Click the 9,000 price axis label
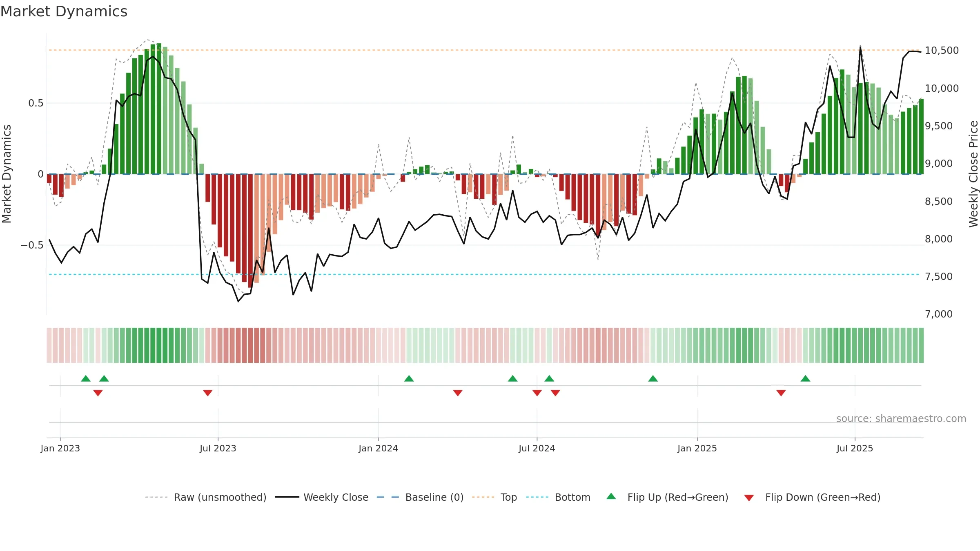The width and height of the screenshot is (980, 551). tap(939, 163)
